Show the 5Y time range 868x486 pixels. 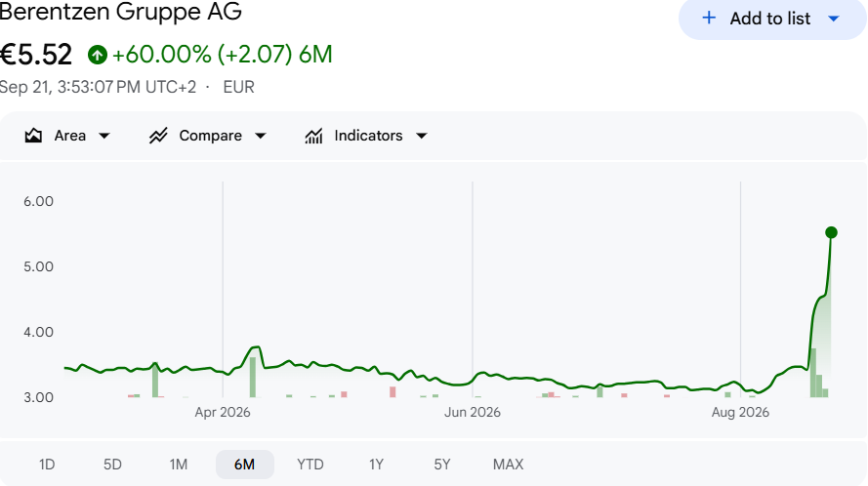(x=441, y=465)
